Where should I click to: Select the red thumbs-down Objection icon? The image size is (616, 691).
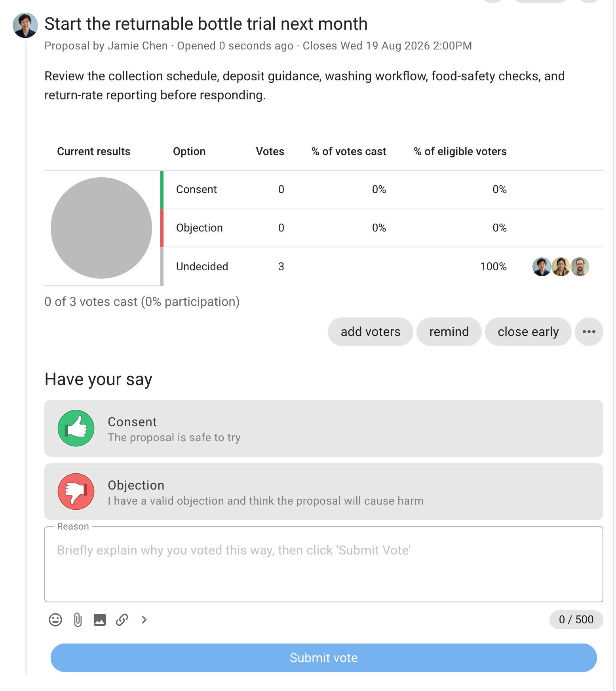[76, 492]
